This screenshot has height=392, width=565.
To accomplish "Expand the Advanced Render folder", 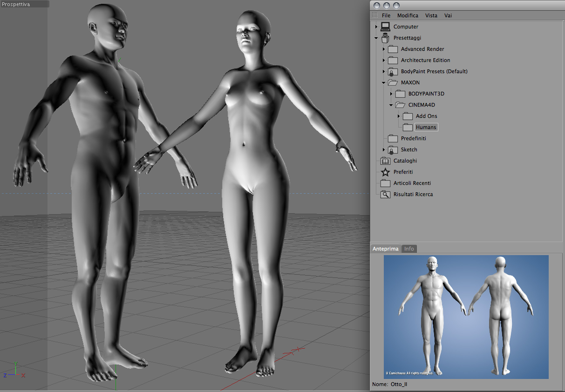I will pos(384,49).
